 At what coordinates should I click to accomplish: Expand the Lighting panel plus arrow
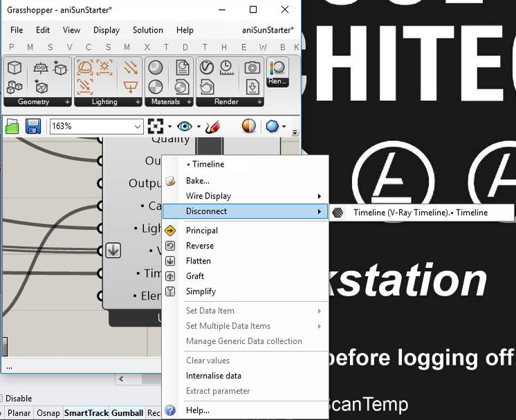click(x=138, y=102)
